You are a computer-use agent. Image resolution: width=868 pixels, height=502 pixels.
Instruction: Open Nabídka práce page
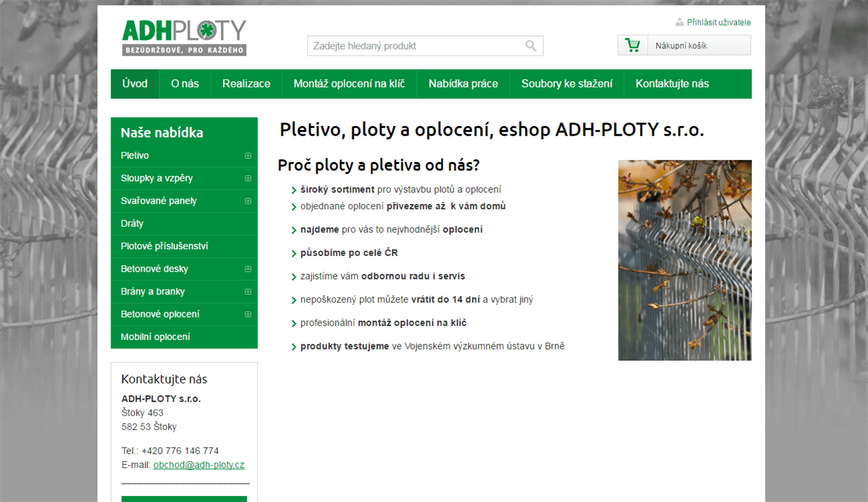[x=463, y=84]
